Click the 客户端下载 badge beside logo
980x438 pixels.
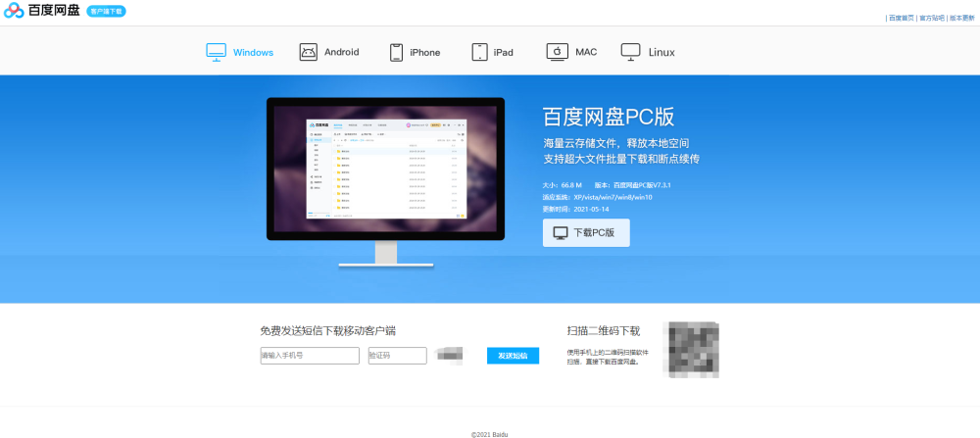(x=106, y=11)
